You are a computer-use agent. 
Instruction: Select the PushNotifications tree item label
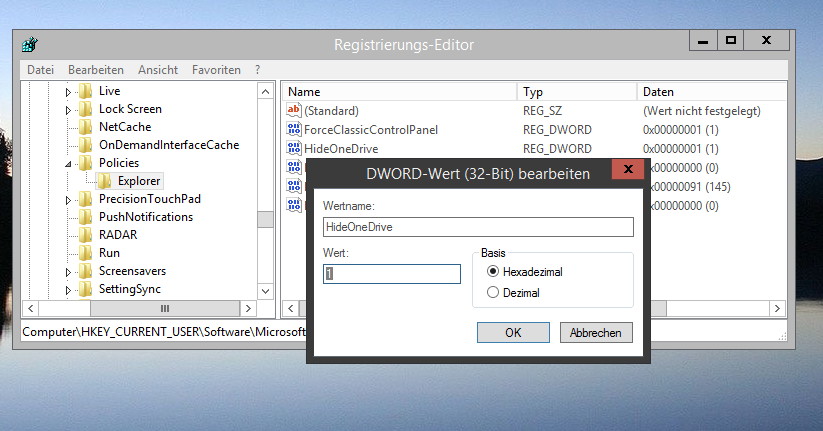click(146, 217)
